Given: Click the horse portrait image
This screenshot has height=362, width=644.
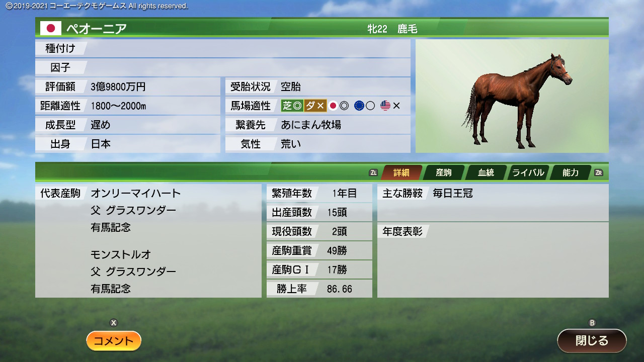Looking at the screenshot, I should pos(512,96).
